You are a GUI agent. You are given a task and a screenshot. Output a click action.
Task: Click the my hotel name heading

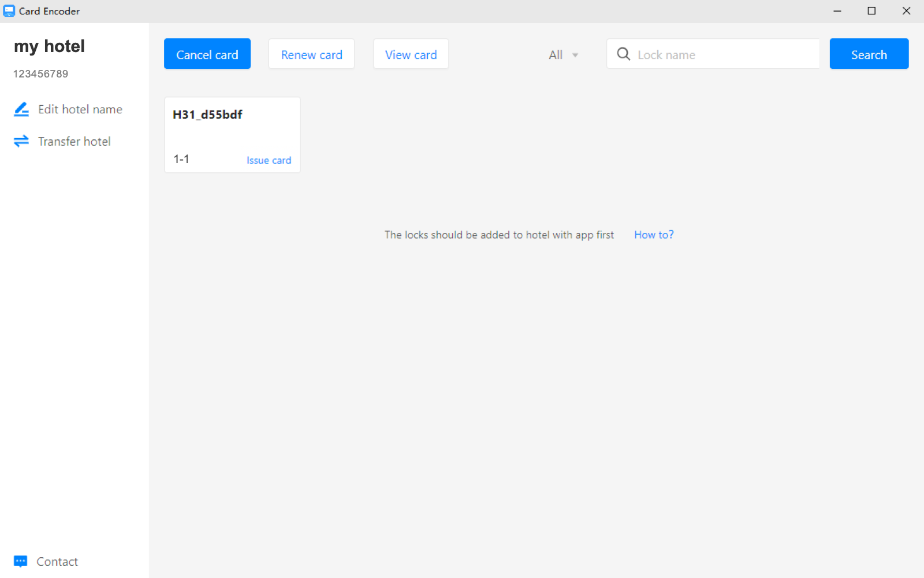click(x=49, y=46)
